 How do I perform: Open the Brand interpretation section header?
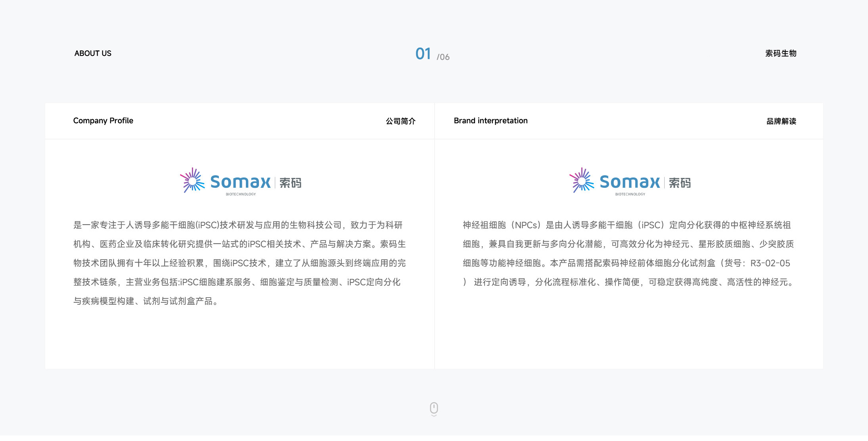(491, 121)
